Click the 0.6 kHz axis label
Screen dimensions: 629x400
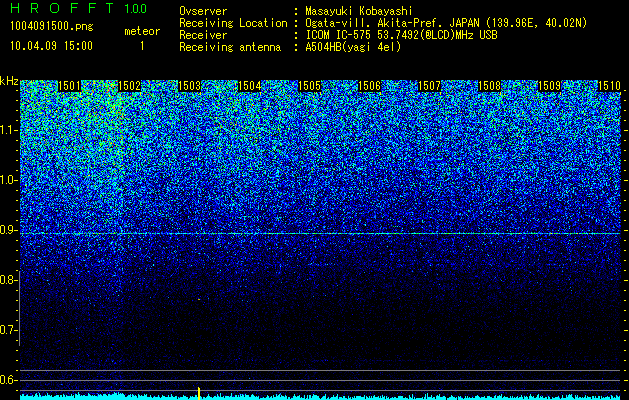point(8,380)
